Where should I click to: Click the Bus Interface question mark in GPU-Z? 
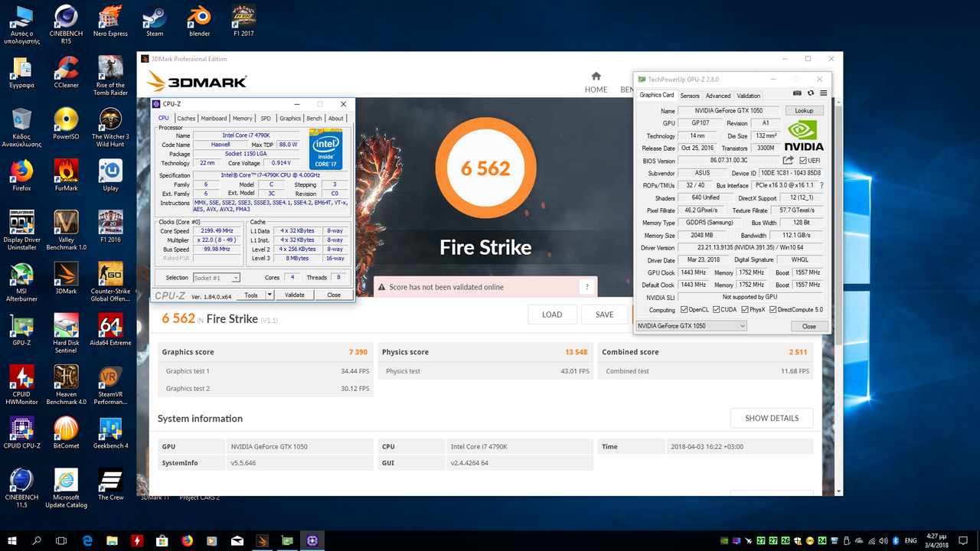822,185
